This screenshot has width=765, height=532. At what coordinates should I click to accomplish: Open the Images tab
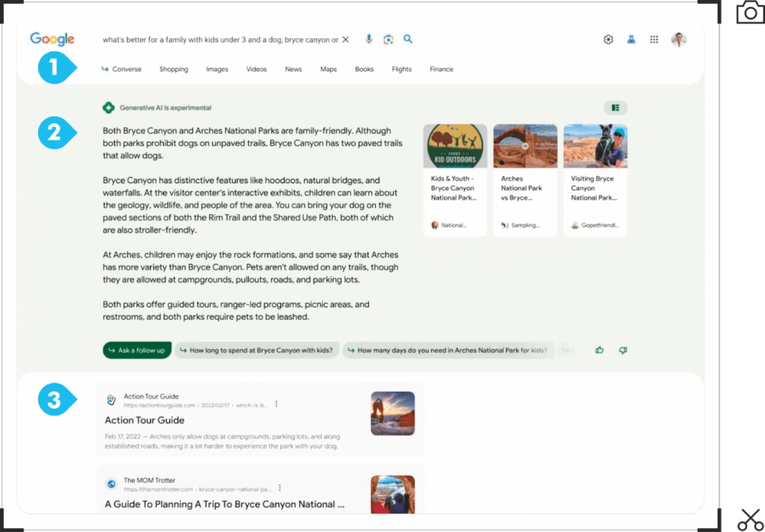pyautogui.click(x=217, y=69)
